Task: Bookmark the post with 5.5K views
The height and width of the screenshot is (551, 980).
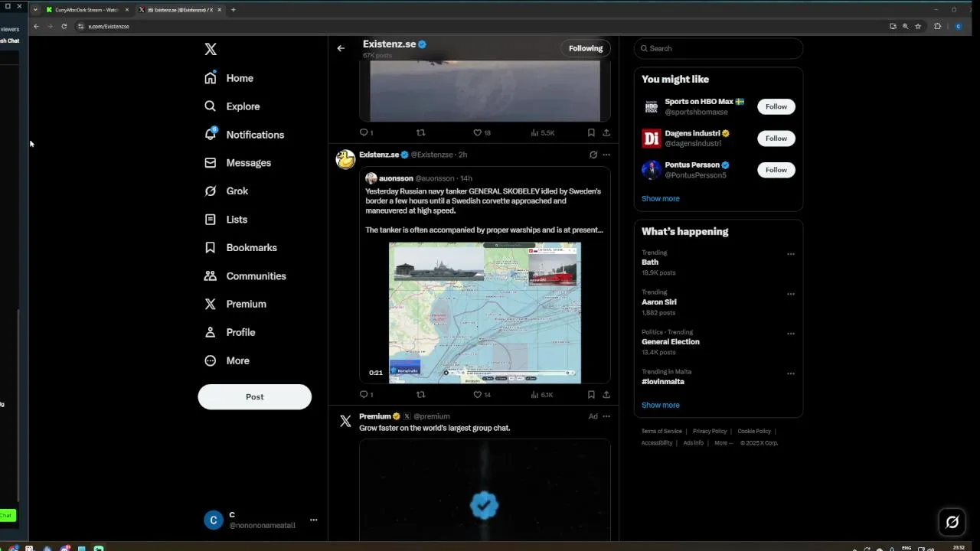Action: 591,133
